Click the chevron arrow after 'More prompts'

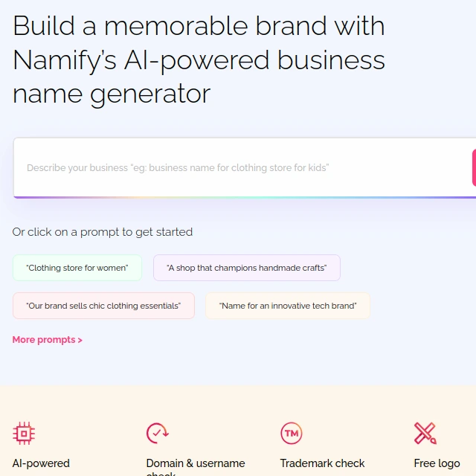(x=80, y=341)
